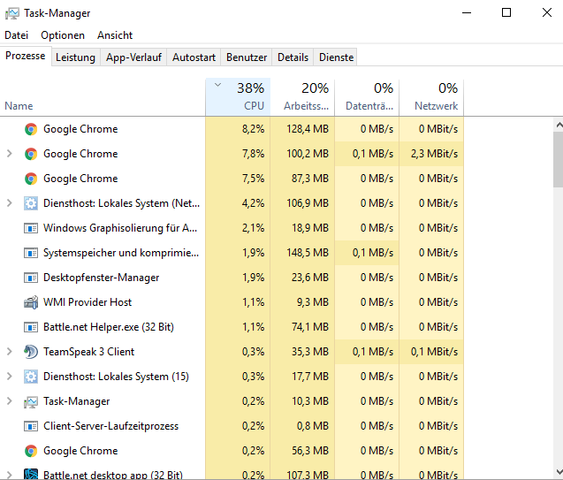Click the Systemspeicher und komprimie... process icon
This screenshot has width=563, height=480.
31,253
